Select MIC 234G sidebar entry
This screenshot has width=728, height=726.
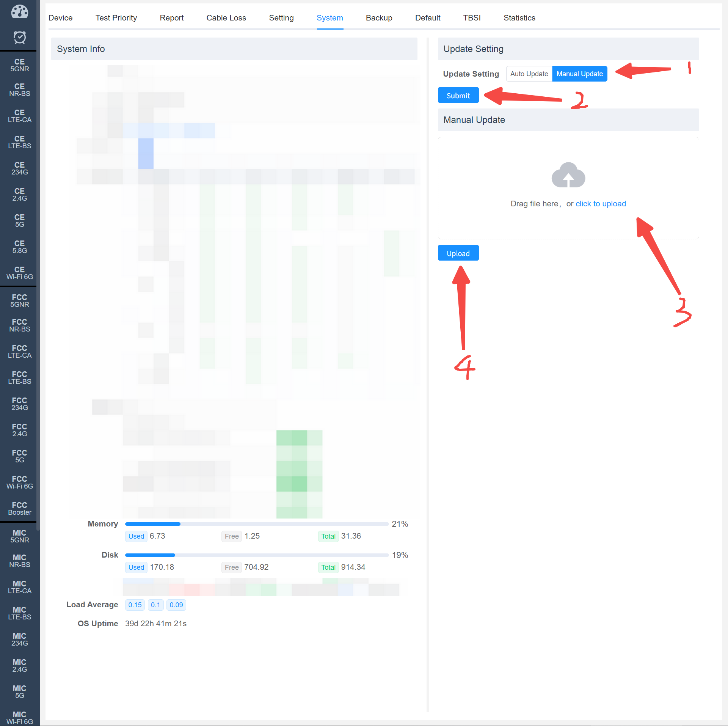tap(19, 640)
